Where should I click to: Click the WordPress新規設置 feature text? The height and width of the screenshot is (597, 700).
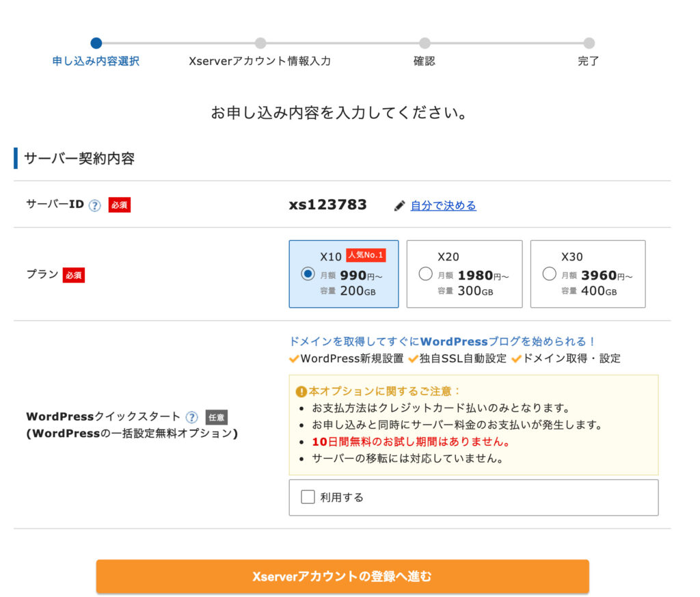352,358
